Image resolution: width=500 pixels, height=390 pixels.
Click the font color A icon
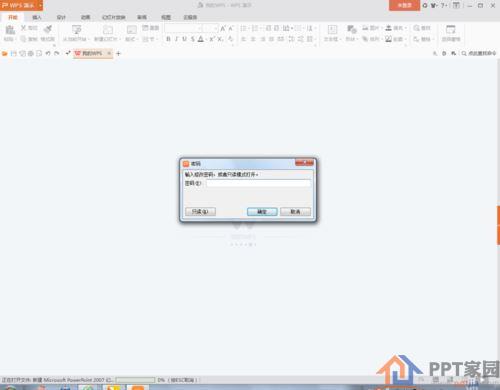201,39
